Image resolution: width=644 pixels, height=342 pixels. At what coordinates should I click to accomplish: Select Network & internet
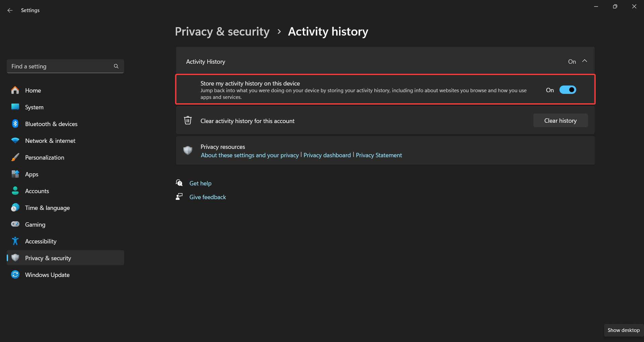tap(65, 140)
